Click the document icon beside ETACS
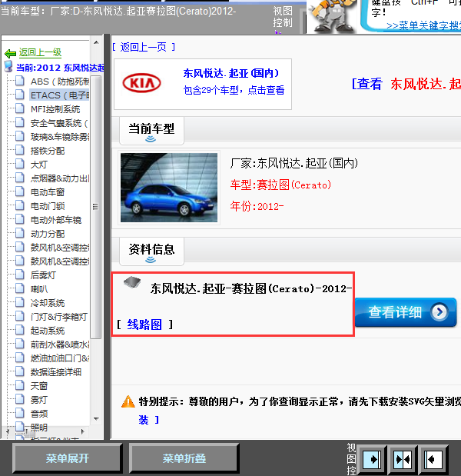Image resolution: width=461 pixels, height=476 pixels. 20,95
